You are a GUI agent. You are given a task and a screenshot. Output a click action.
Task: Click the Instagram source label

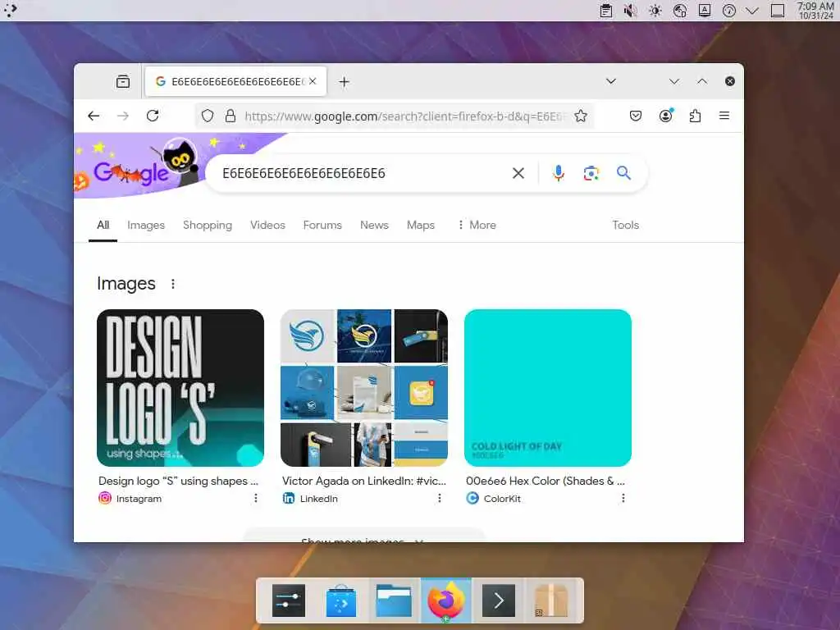pos(130,498)
